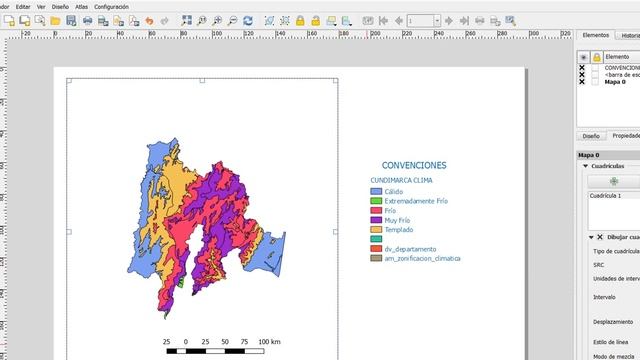Click the atlas page number field
This screenshot has width=640, height=360.
pos(420,20)
